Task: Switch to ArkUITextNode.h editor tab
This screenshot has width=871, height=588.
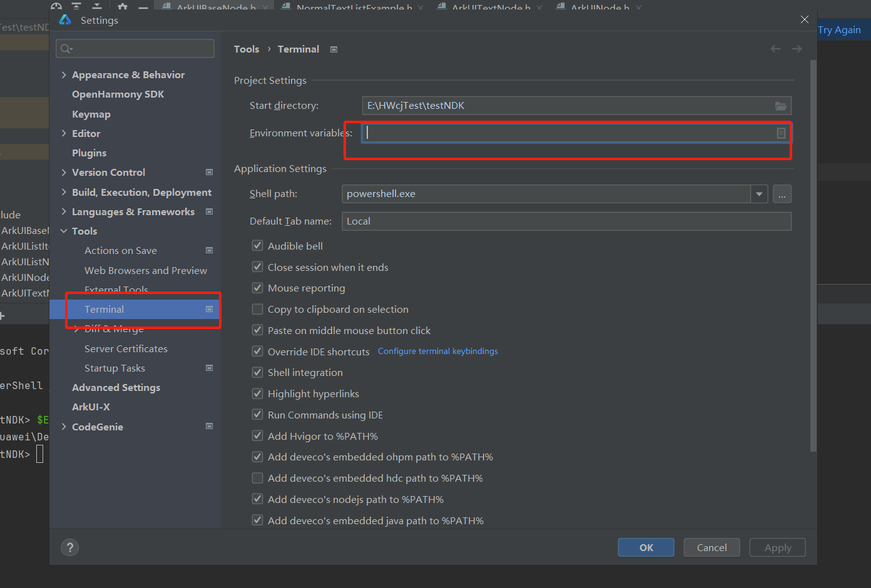Action: click(491, 7)
